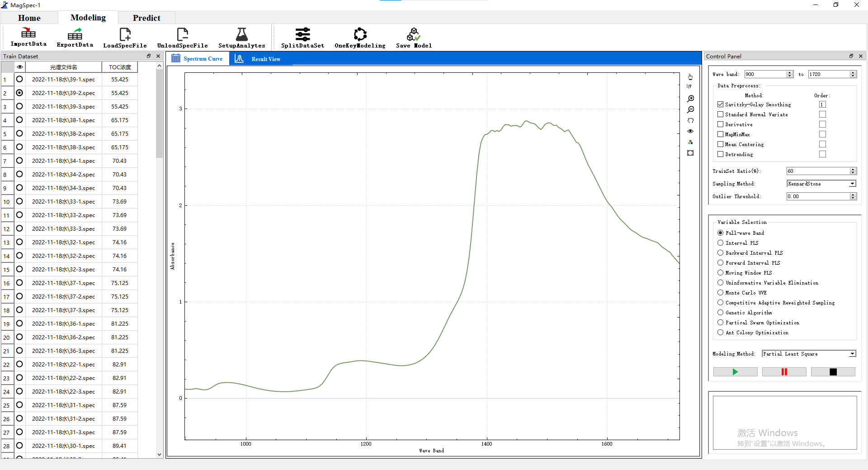Screen dimensions: 868x470
Task: Enable Detrending checkbox
Action: pos(721,154)
